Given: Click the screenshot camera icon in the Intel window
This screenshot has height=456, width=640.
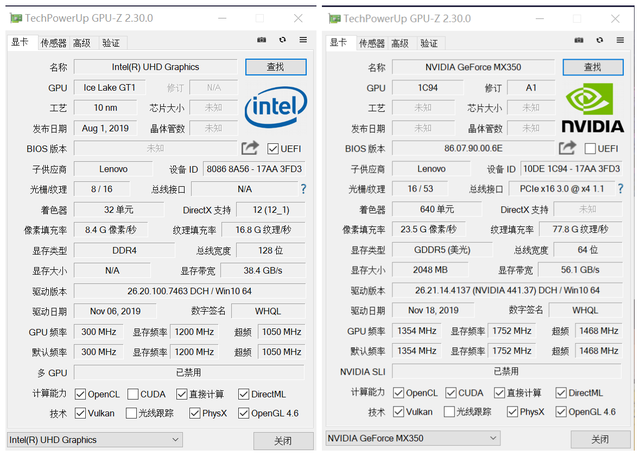Looking at the screenshot, I should click(x=262, y=40).
